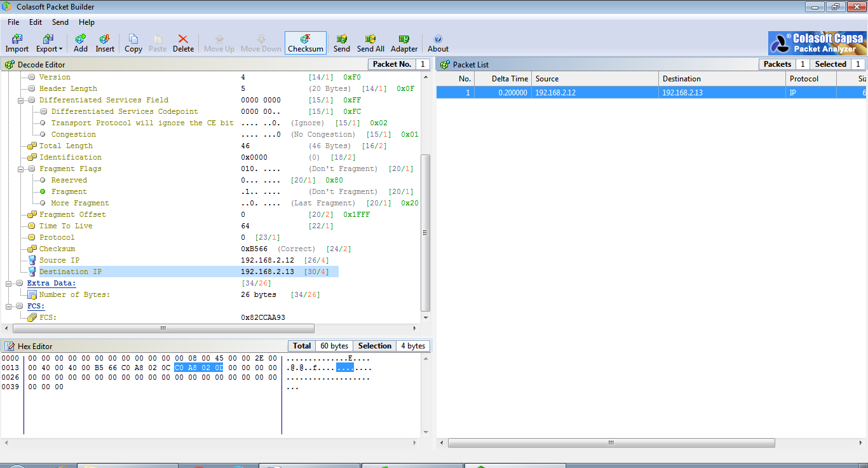This screenshot has height=468, width=868.
Task: Click the Import toolbar icon
Action: (17, 43)
